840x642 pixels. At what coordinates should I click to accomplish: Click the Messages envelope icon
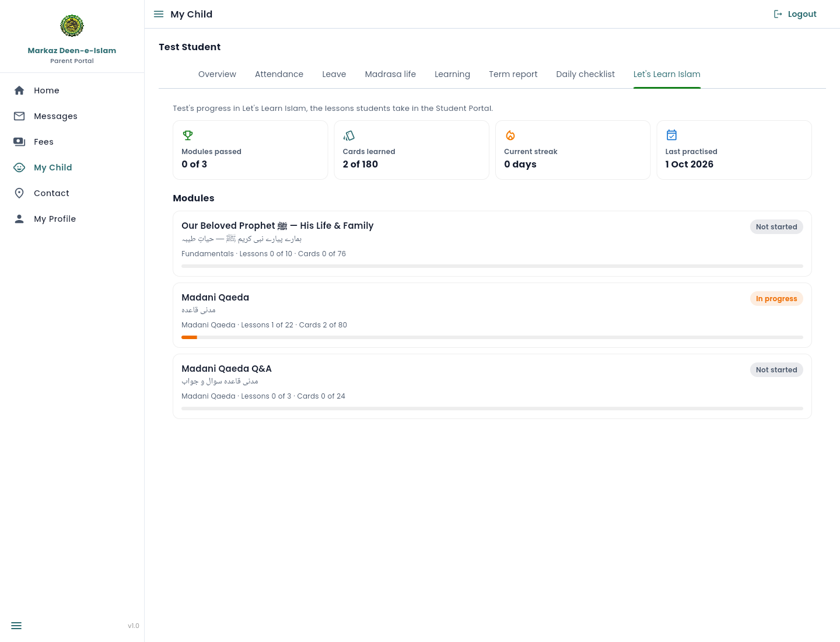[x=19, y=116]
